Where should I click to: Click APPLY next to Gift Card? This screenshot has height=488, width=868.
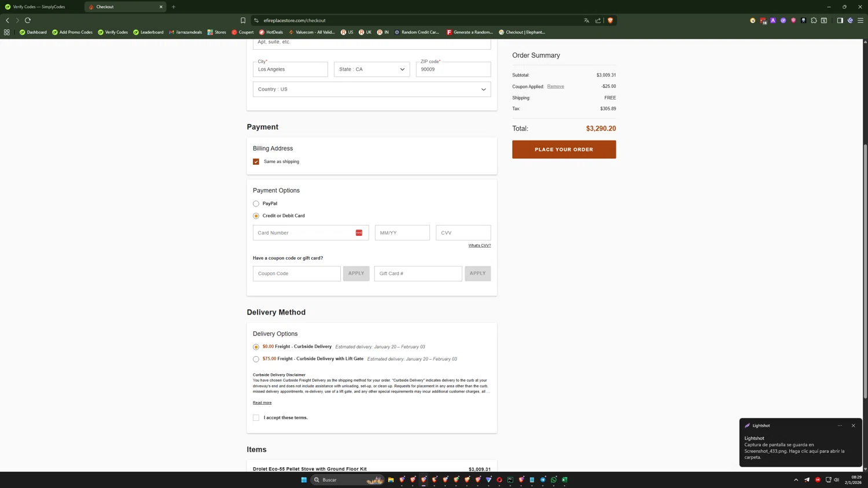[477, 273]
